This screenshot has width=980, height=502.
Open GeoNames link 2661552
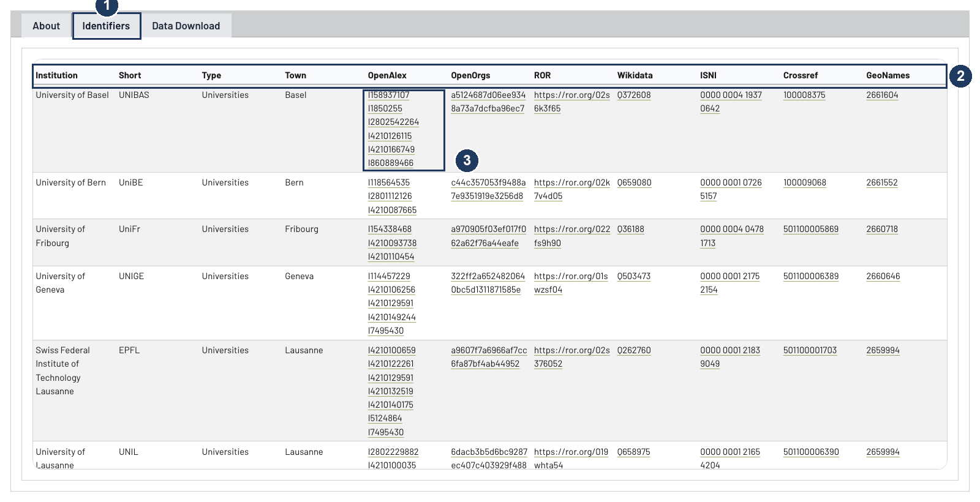pyautogui.click(x=881, y=182)
